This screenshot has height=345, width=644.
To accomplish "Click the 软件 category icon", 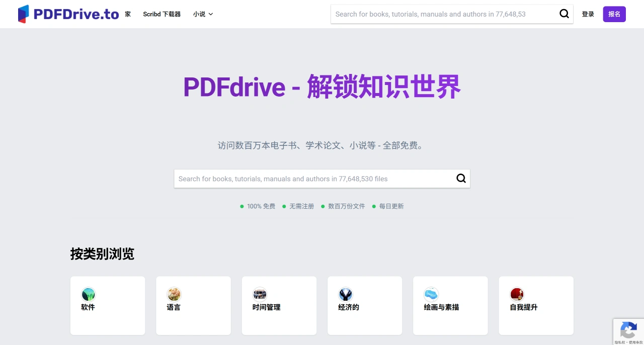I will point(88,294).
